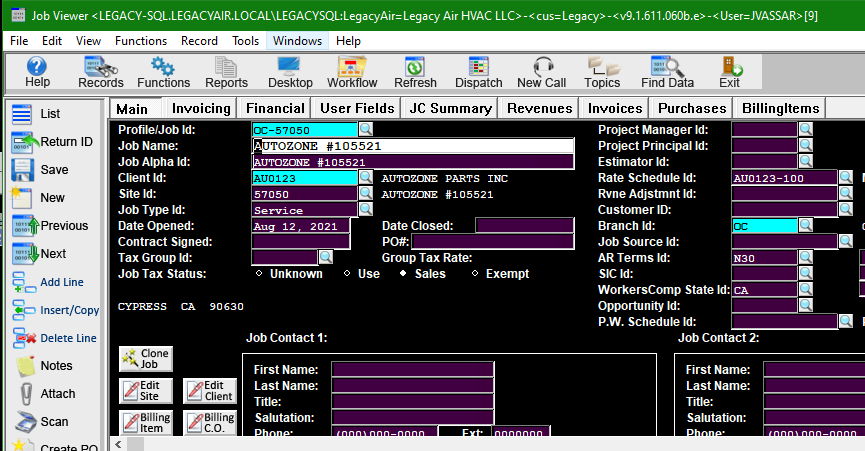The image size is (865, 451).
Task: Choose Insert/Copy in sidebar
Action: pos(56,310)
